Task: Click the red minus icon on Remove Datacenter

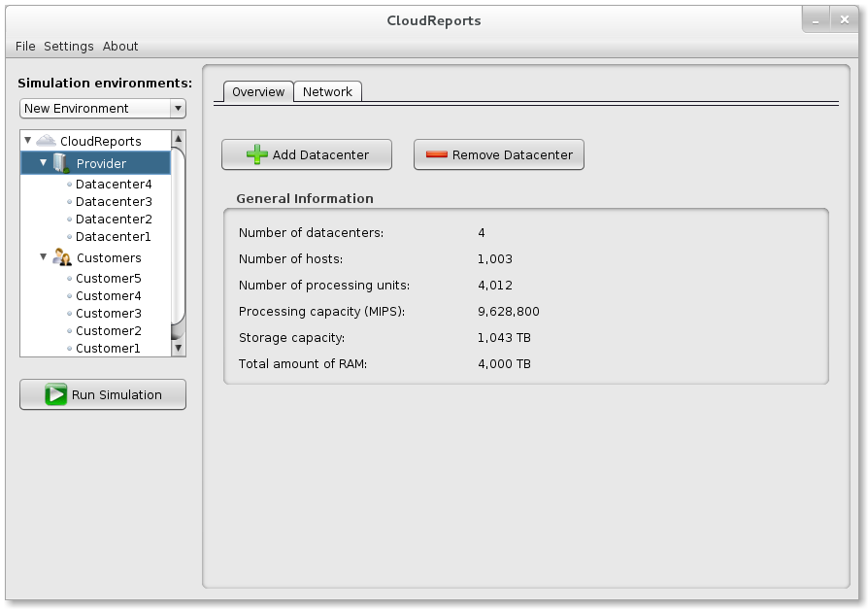Action: [436, 153]
